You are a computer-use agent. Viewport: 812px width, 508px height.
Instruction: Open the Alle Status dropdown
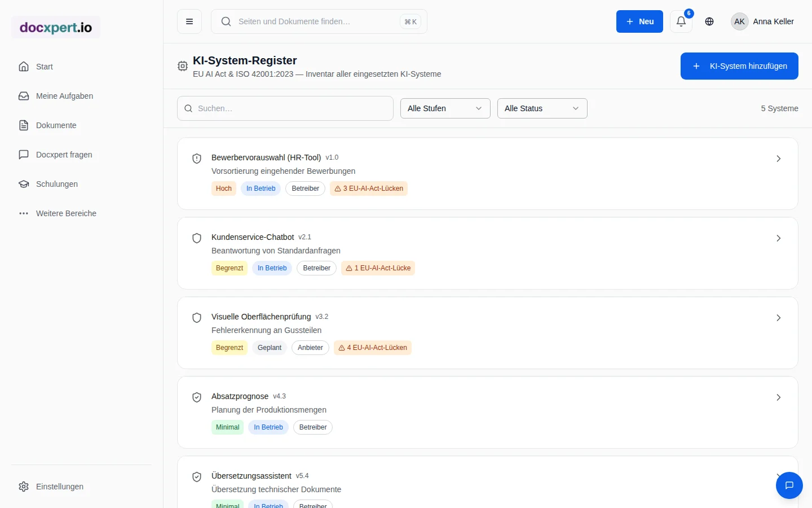click(542, 108)
